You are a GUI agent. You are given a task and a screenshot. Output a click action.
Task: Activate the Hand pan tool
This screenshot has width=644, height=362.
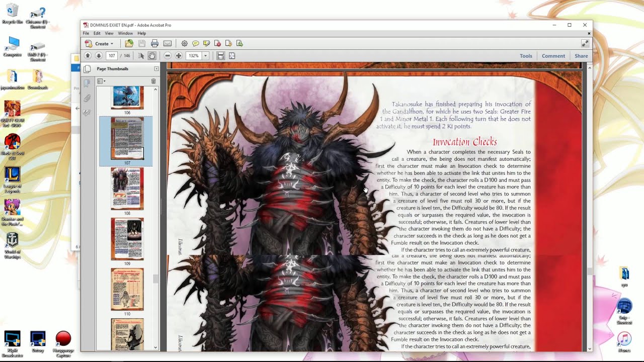152,56
